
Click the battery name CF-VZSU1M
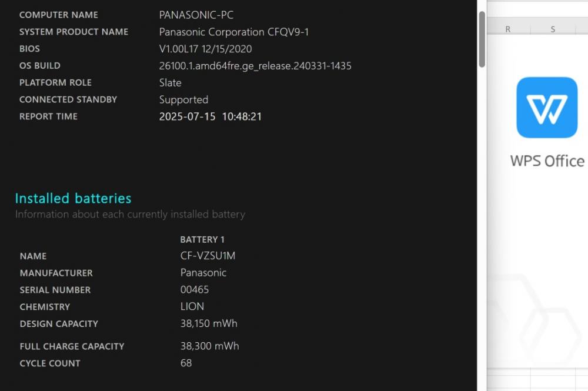coord(208,256)
